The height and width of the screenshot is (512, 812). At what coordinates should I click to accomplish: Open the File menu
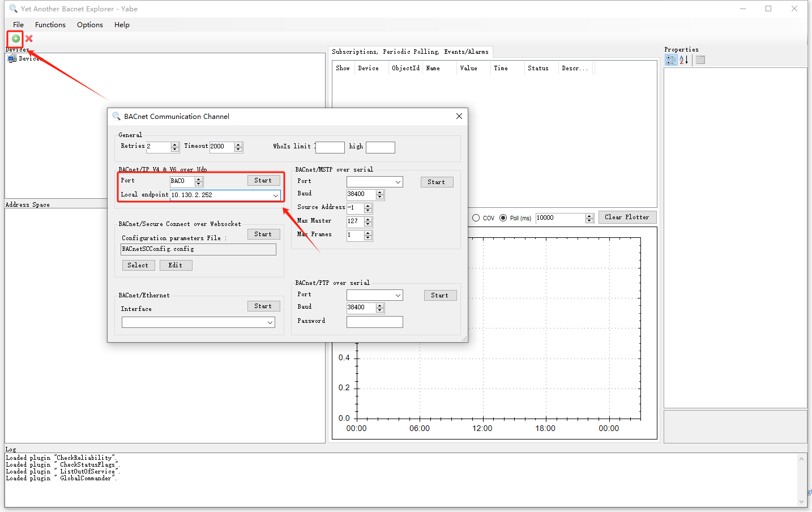click(x=19, y=25)
